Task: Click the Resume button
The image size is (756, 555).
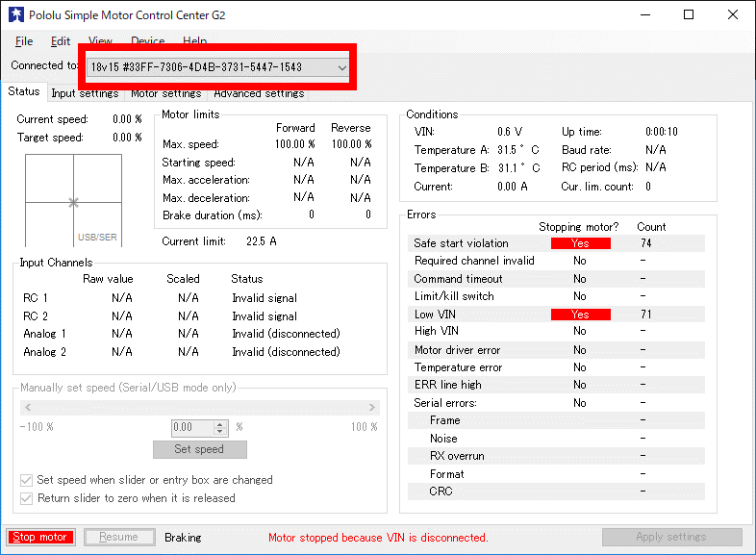Action: pyautogui.click(x=119, y=537)
